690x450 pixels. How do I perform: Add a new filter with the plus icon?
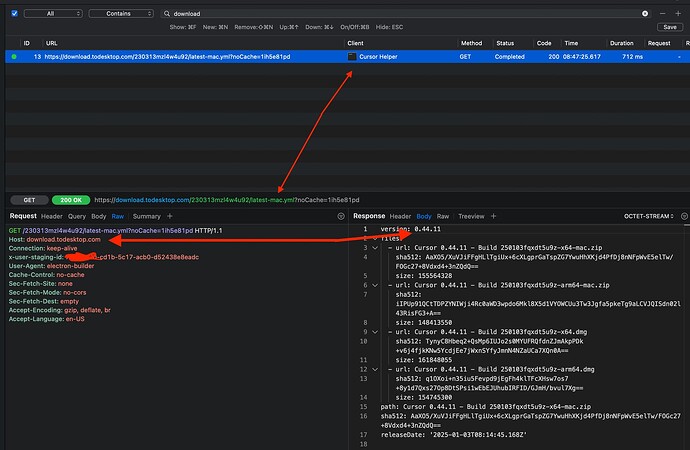(x=678, y=14)
